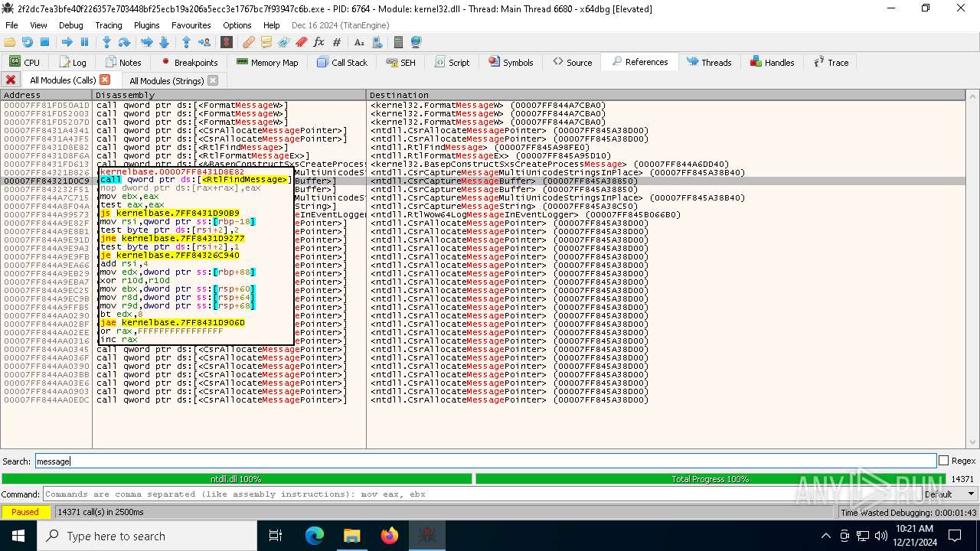Click destination ntdll.RtlFormatMessageEx
This screenshot has height=551, width=980.
coord(491,155)
